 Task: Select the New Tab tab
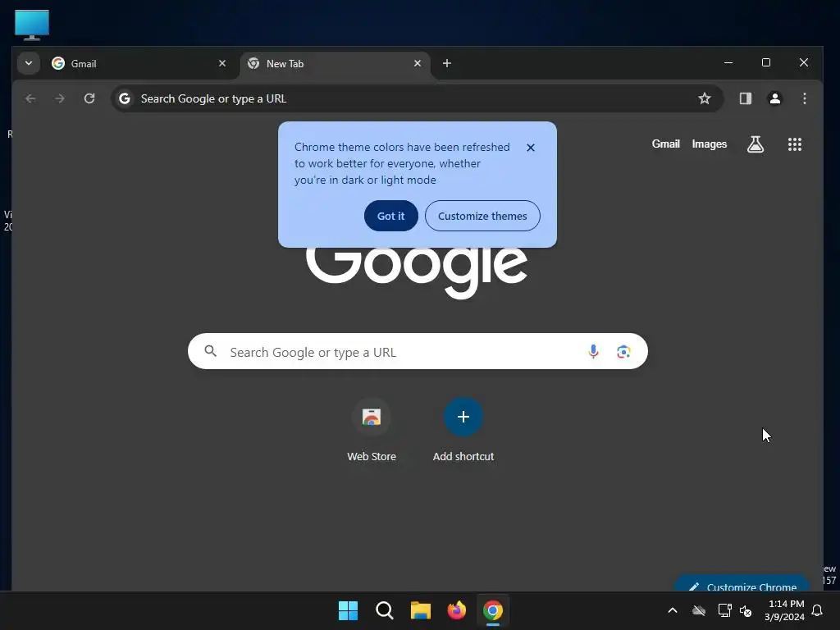[336, 64]
